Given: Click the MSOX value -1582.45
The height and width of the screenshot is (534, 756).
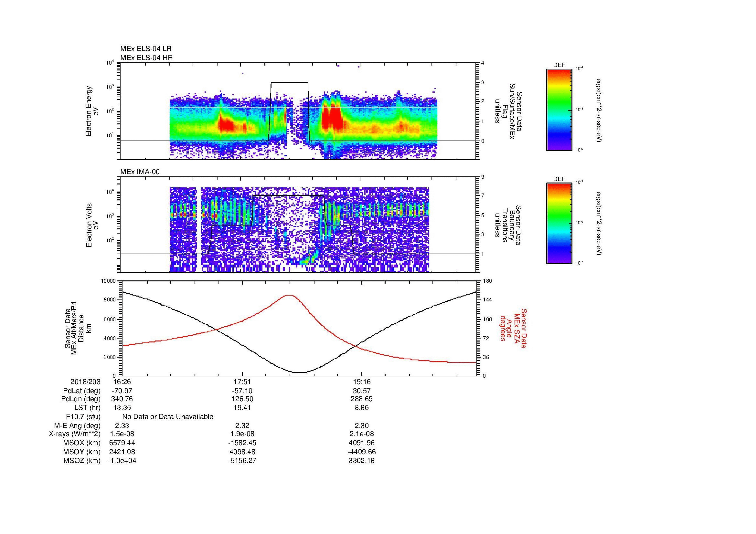Looking at the screenshot, I should click(242, 443).
